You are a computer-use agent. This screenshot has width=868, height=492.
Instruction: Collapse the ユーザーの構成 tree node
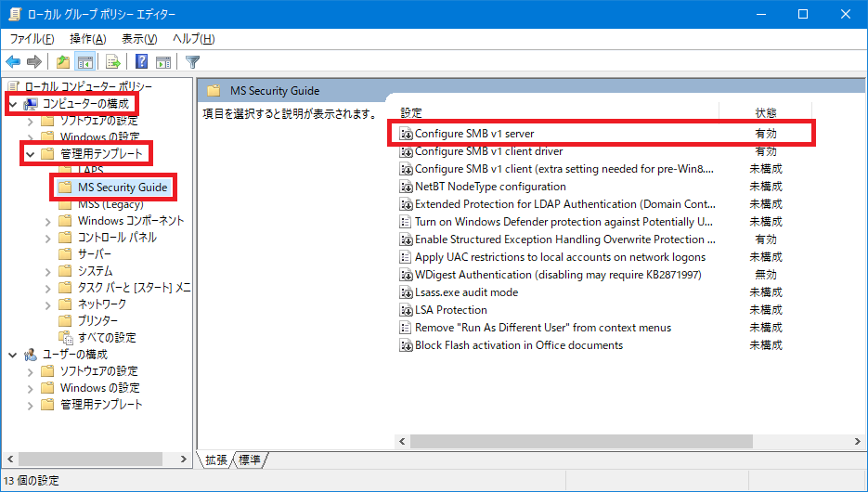click(x=13, y=355)
